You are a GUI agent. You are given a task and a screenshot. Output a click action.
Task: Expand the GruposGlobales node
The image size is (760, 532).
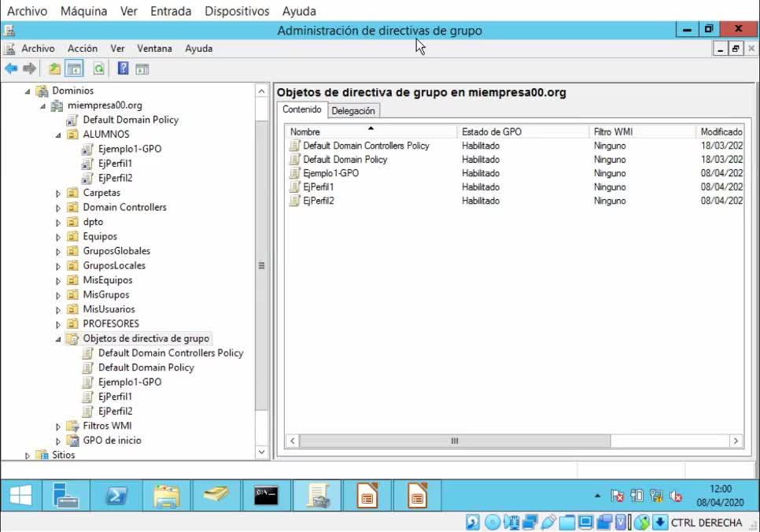[58, 252]
